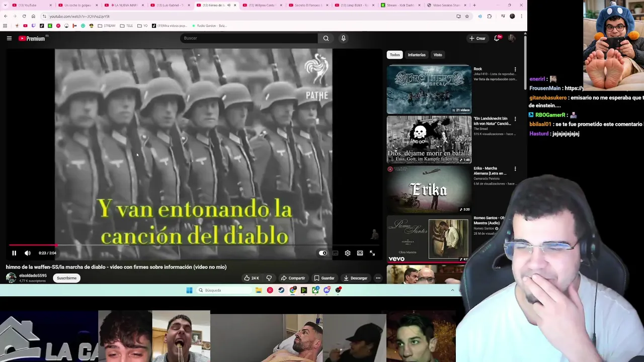The height and width of the screenshot is (362, 644).
Task: Open YouTube notifications bell
Action: pos(497,38)
